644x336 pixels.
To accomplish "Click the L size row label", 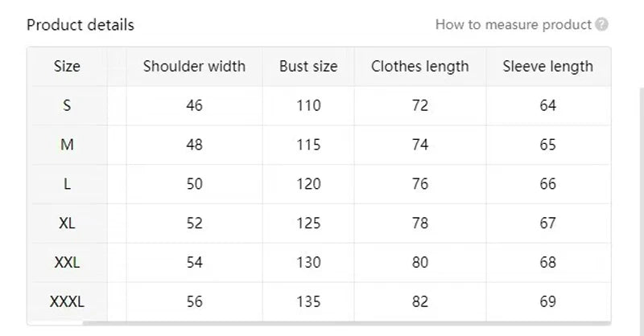I will (67, 184).
